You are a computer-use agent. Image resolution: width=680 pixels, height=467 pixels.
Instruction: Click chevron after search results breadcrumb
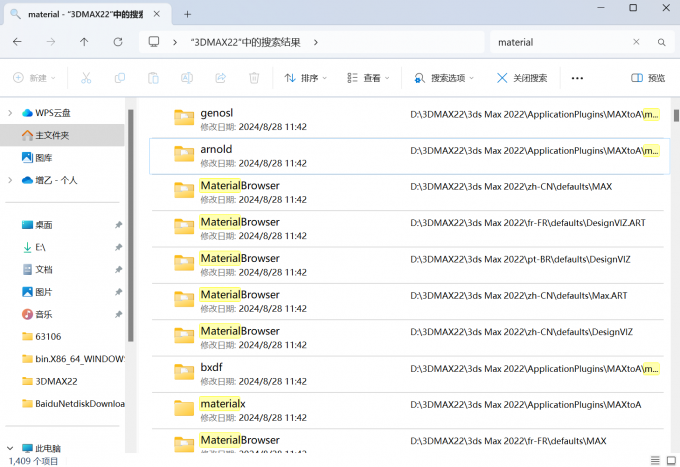click(x=316, y=42)
